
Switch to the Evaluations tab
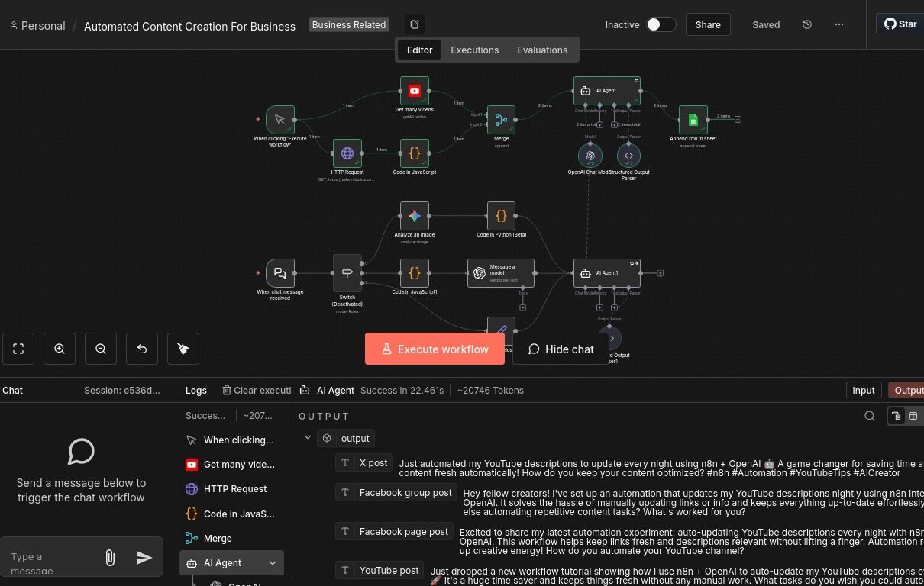[542, 50]
